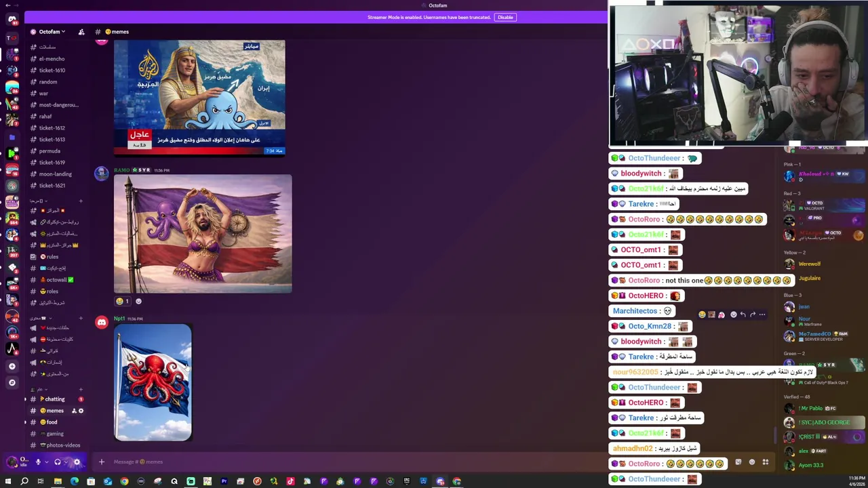
Task: Collapse محتوى channel category
Action: point(40,318)
